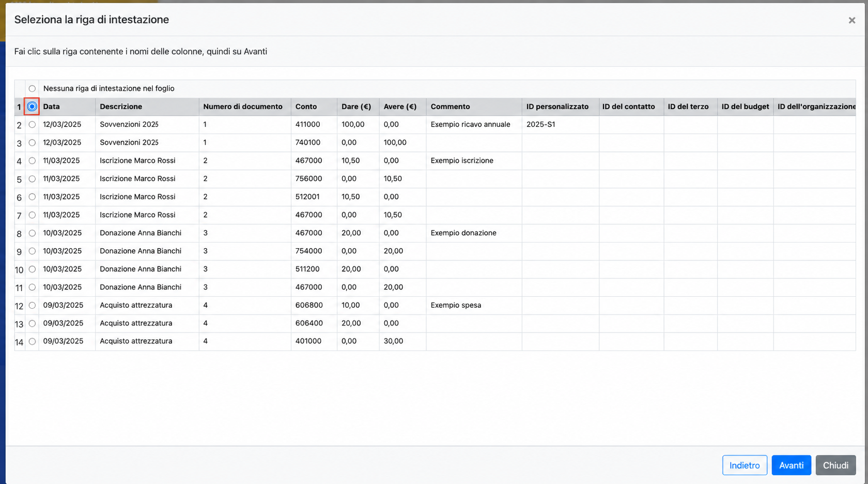The height and width of the screenshot is (484, 868).
Task: Click the 'Conto' header cell
Action: (x=314, y=107)
